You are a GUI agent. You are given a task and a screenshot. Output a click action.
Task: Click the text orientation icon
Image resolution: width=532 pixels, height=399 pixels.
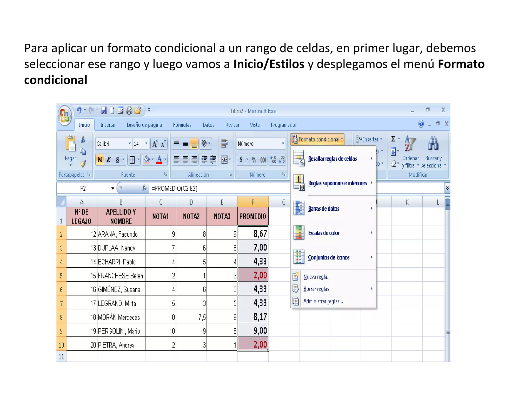click(206, 144)
